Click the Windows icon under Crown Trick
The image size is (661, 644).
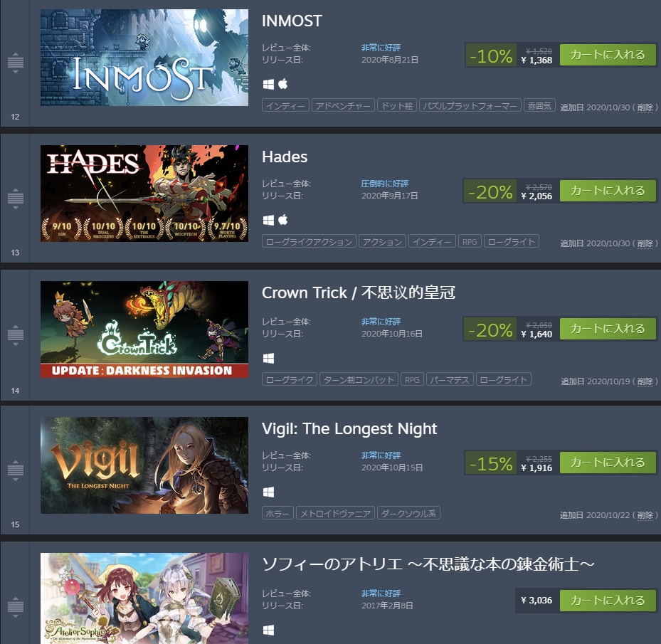[268, 358]
